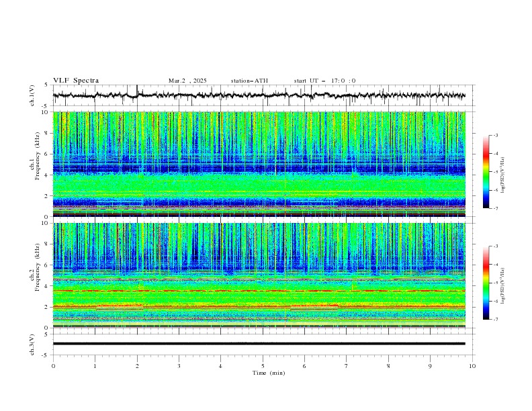Click time axis tick label "1"

tap(95, 366)
